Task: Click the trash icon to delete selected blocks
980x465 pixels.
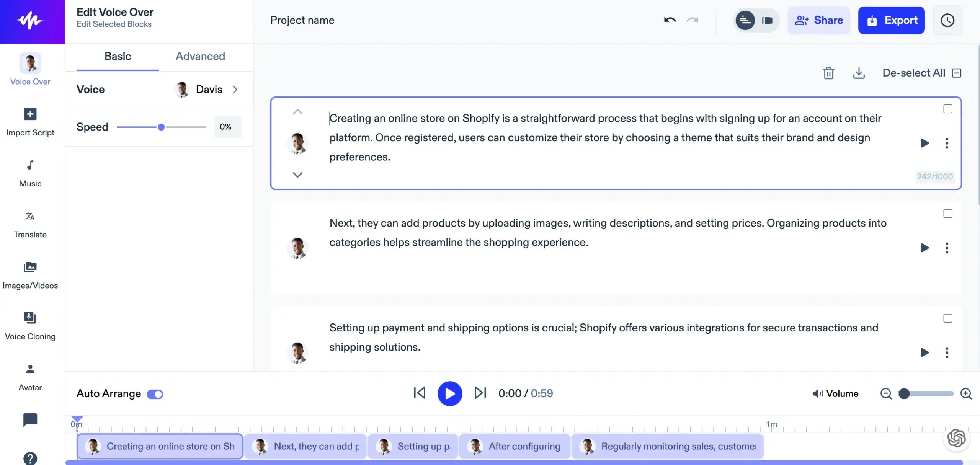Action: point(828,73)
